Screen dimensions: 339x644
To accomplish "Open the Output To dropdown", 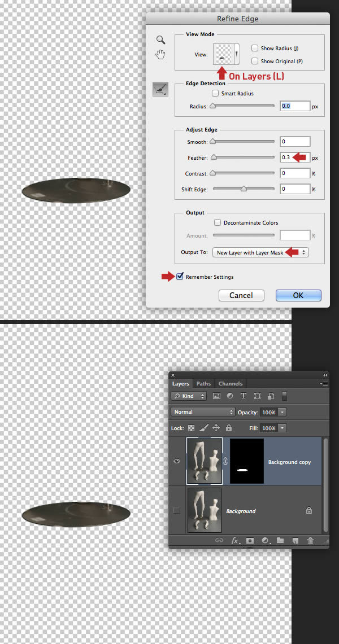I will (x=260, y=253).
